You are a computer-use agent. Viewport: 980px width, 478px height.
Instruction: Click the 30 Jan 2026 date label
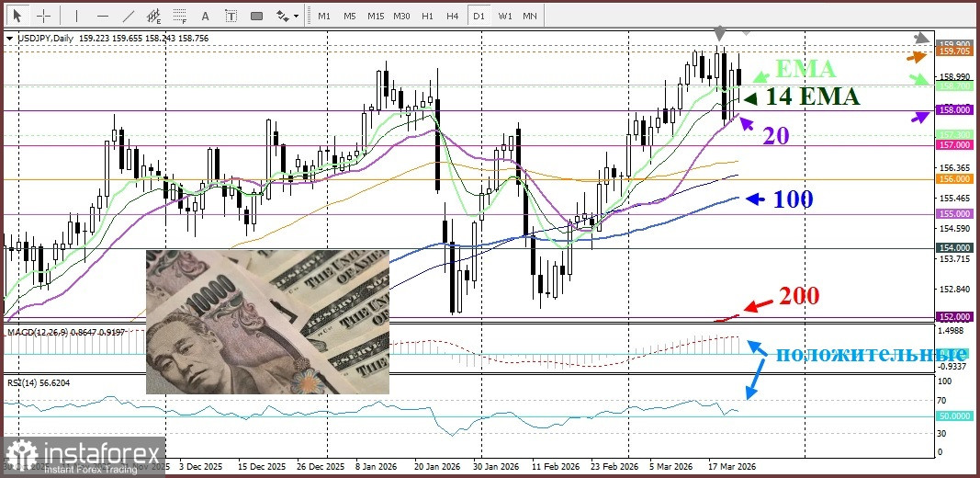(x=496, y=467)
